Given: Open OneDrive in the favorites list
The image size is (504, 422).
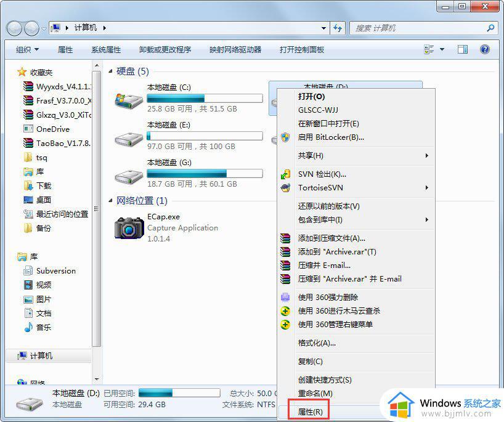Looking at the screenshot, I should point(47,129).
